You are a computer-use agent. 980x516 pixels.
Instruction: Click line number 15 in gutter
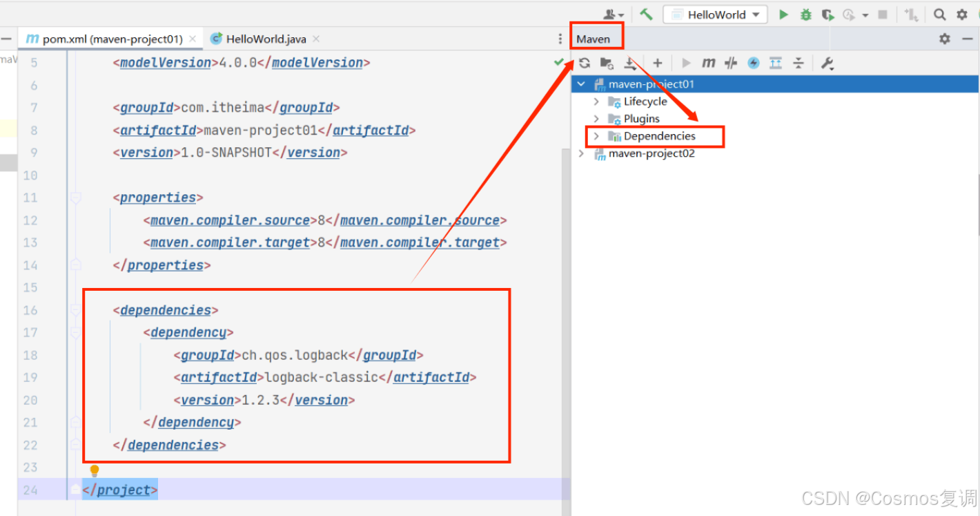(x=30, y=287)
